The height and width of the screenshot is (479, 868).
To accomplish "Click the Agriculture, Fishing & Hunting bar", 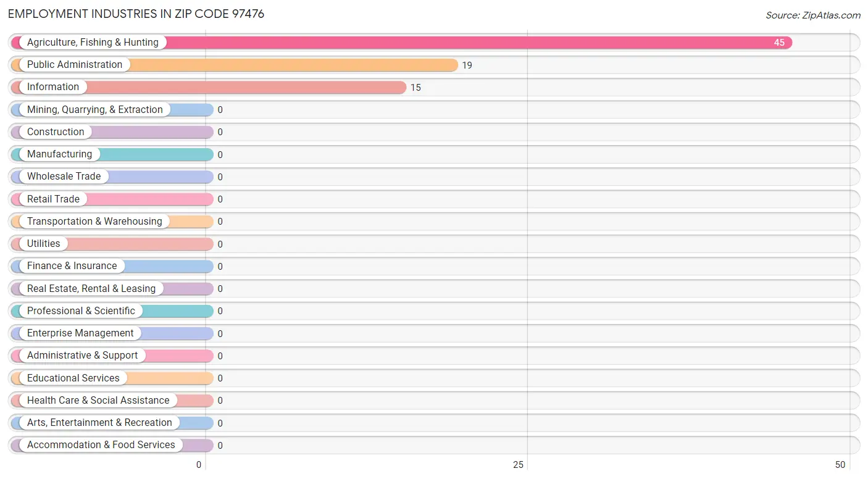I will pyautogui.click(x=401, y=43).
